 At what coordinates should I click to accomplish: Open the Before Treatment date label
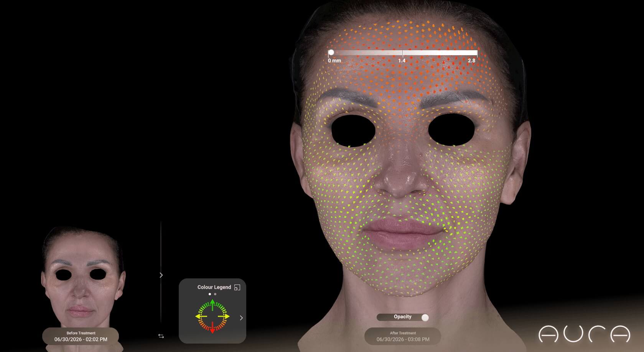pos(81,337)
